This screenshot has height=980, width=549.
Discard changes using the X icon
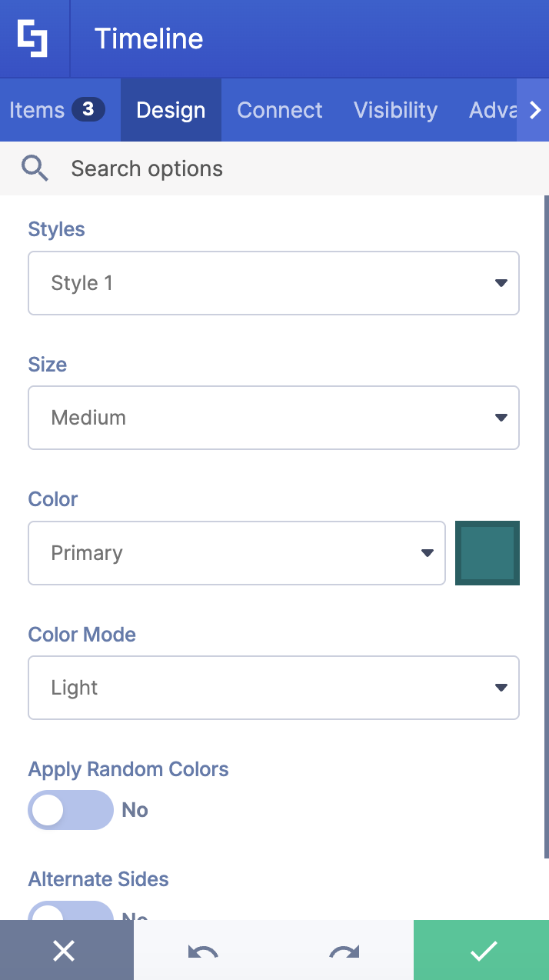65,950
